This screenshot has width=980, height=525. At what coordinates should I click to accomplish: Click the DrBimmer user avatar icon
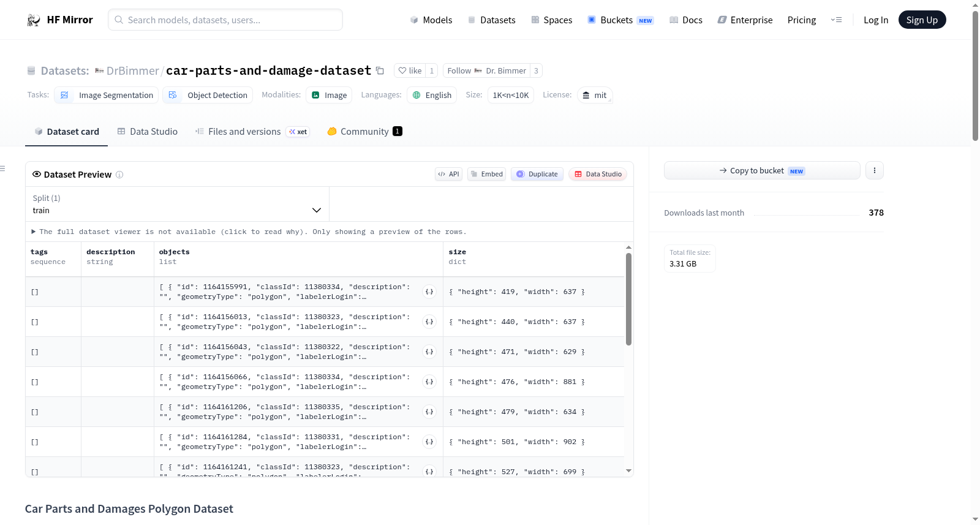[x=99, y=71]
